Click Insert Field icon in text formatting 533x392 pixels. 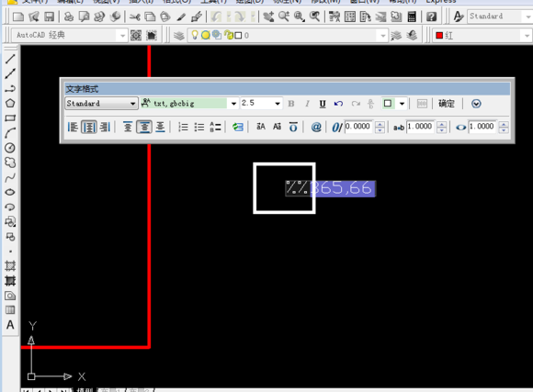[238, 127]
